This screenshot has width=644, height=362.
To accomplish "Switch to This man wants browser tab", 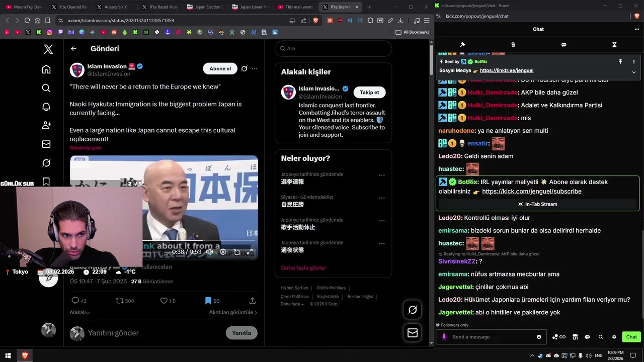I will pos(296,7).
